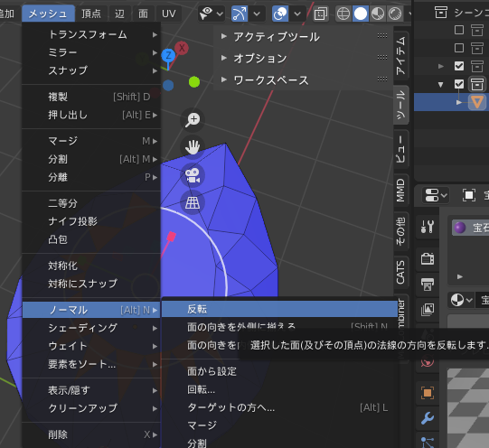
Task: Switch to ビュー sidebar tab
Action: tap(401, 149)
